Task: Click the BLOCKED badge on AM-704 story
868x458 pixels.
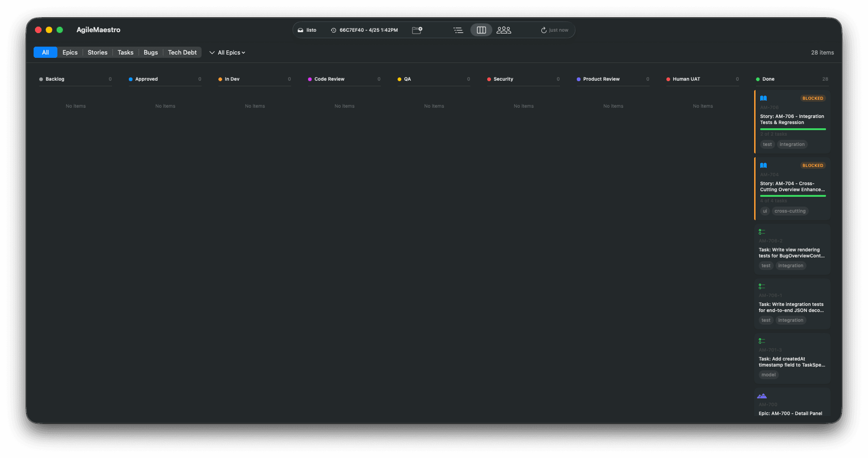Action: point(813,166)
